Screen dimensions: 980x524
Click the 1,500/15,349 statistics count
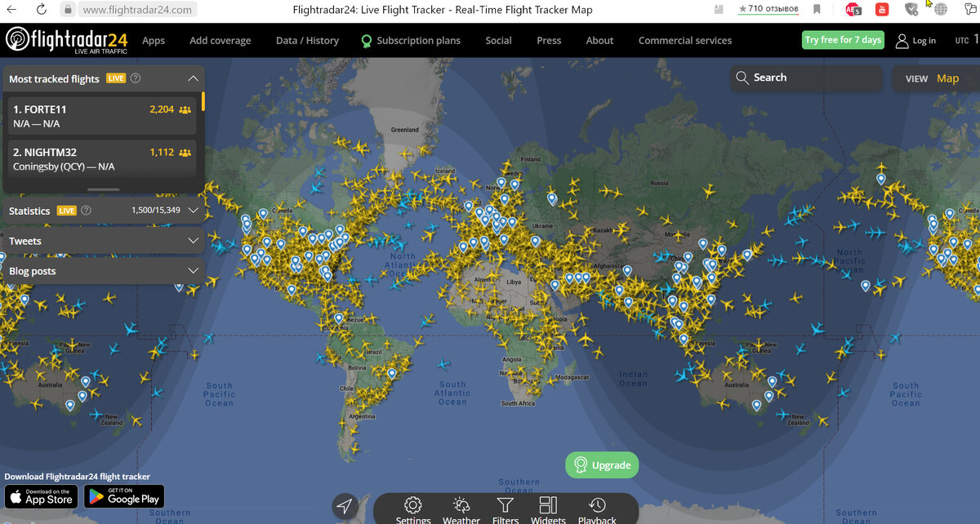click(157, 211)
